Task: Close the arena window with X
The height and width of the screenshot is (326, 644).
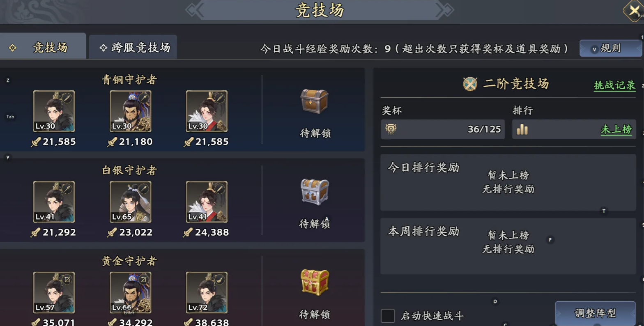Action: [634, 10]
